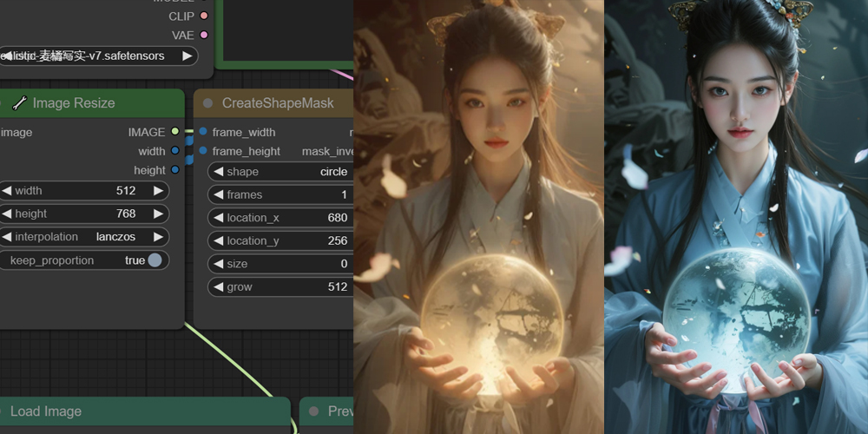Click the height output connector dot
868x434 pixels.
click(x=175, y=169)
